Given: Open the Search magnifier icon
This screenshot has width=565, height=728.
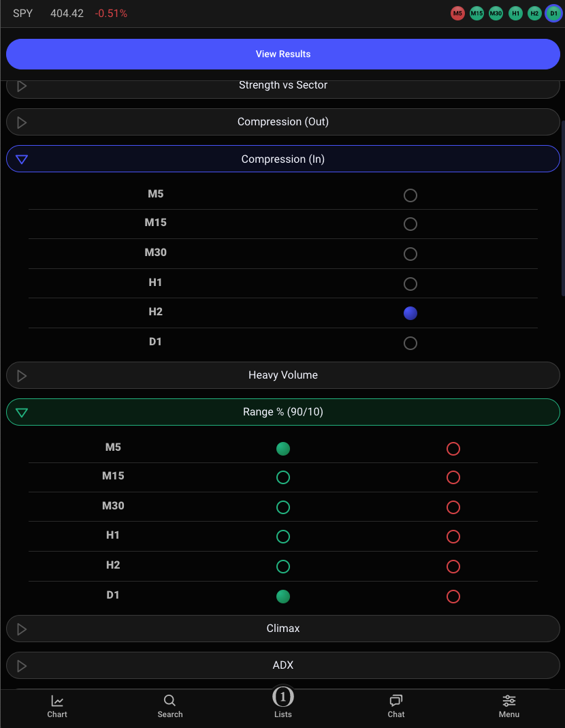Looking at the screenshot, I should click(x=169, y=701).
